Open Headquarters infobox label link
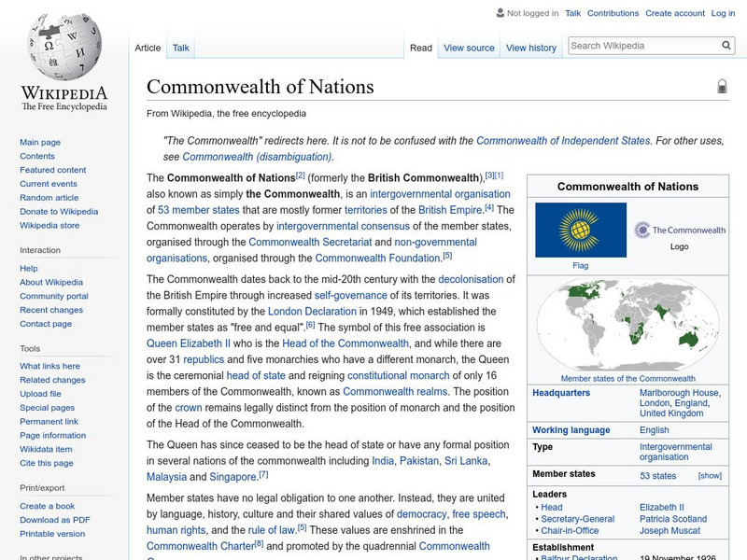The width and height of the screenshot is (747, 560). click(561, 393)
